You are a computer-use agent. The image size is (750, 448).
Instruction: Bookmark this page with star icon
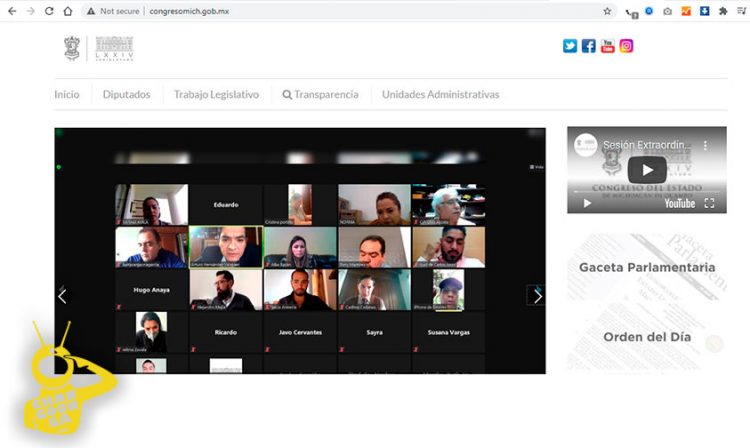607,11
